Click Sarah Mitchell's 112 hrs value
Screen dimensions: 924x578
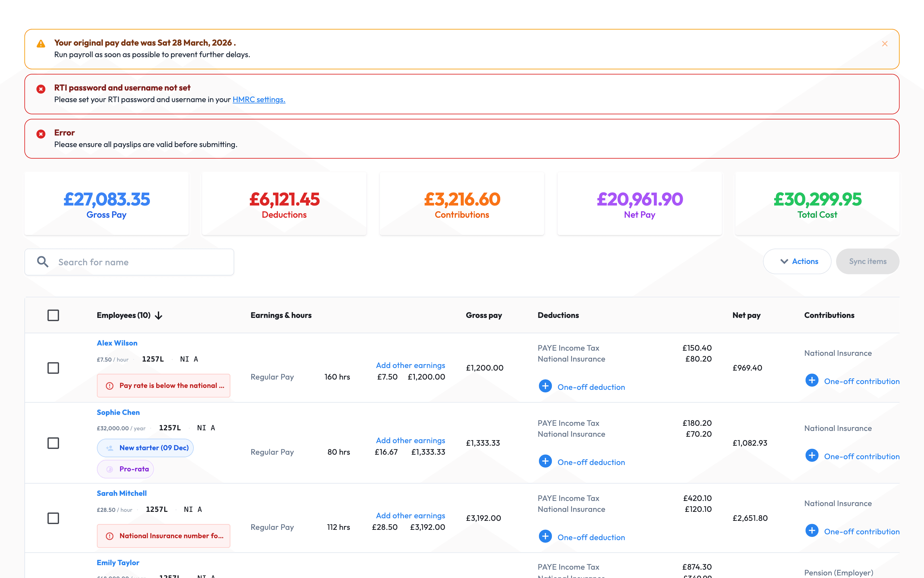(x=338, y=527)
